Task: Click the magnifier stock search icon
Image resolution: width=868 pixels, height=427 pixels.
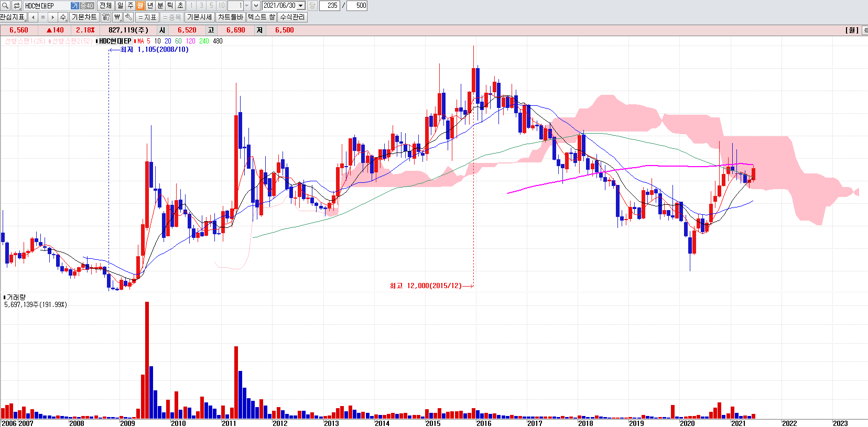Action: coord(5,6)
